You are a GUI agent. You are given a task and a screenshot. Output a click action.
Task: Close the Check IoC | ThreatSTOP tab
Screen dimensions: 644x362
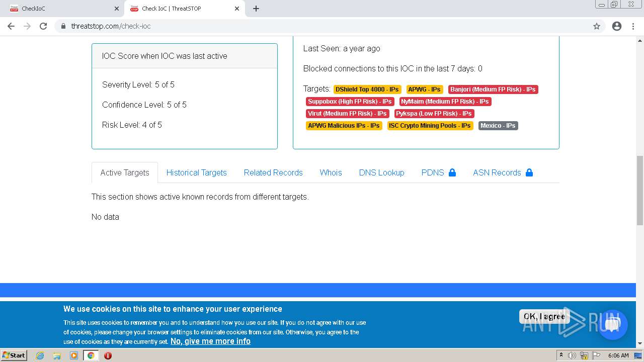click(237, 9)
